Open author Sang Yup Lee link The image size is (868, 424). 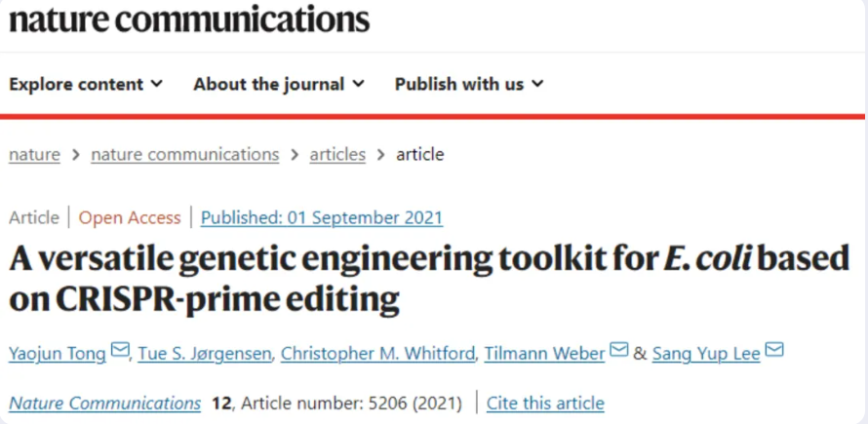(706, 354)
